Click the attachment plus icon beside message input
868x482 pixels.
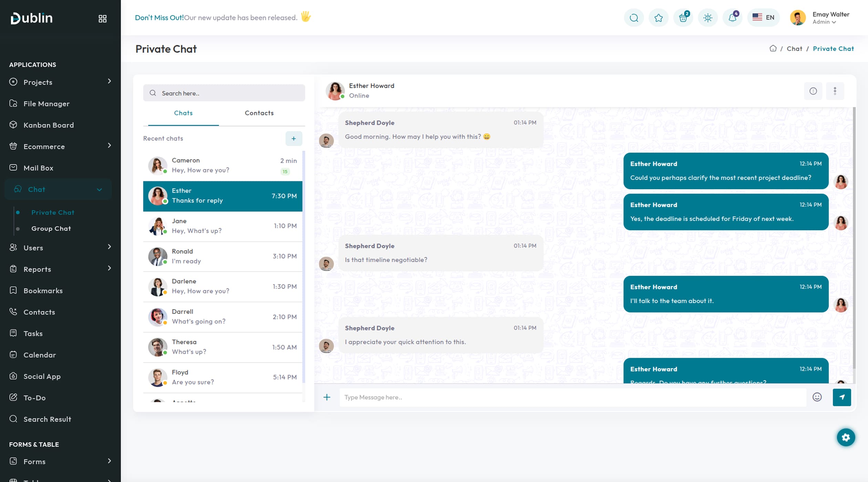pos(327,397)
